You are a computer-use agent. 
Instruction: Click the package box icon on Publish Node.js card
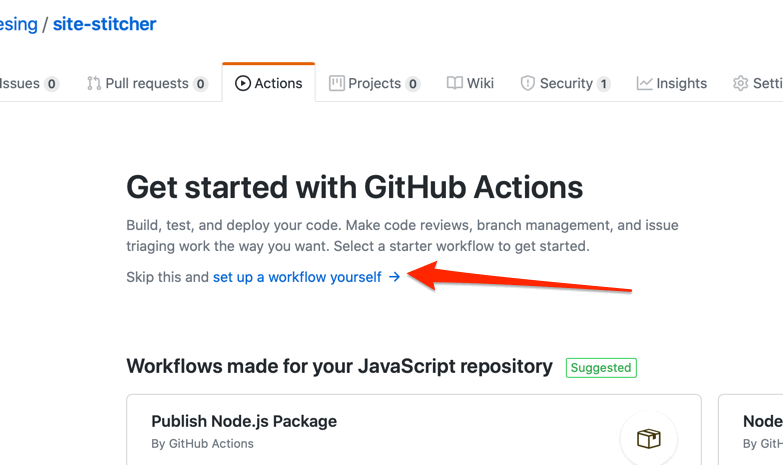(x=649, y=439)
